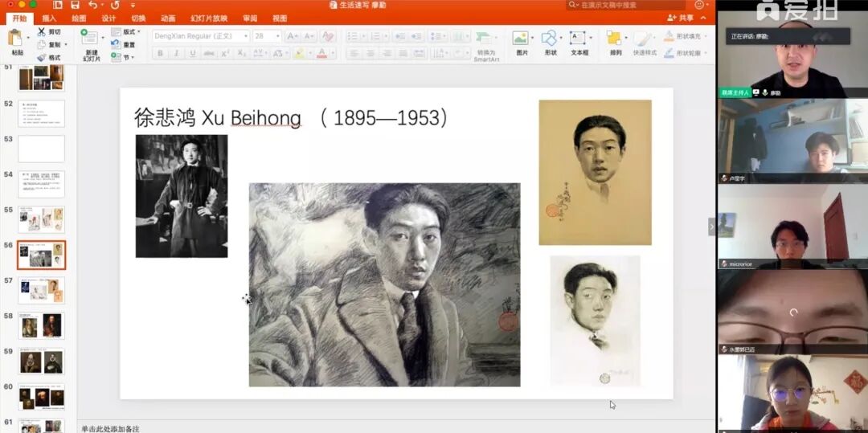
Task: Switch to the 绘图 tab
Action: point(79,18)
